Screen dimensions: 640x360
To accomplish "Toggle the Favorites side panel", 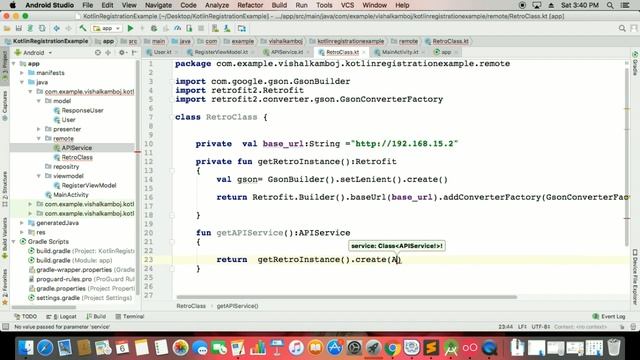I will [4, 287].
